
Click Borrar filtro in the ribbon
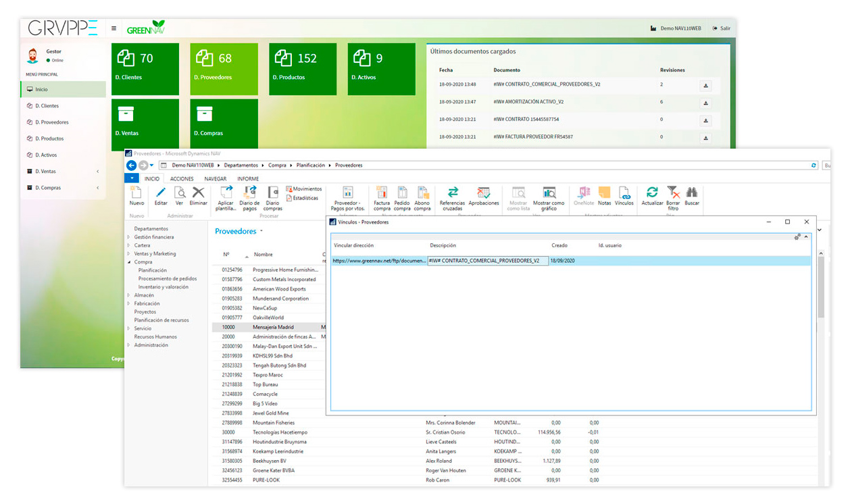673,199
